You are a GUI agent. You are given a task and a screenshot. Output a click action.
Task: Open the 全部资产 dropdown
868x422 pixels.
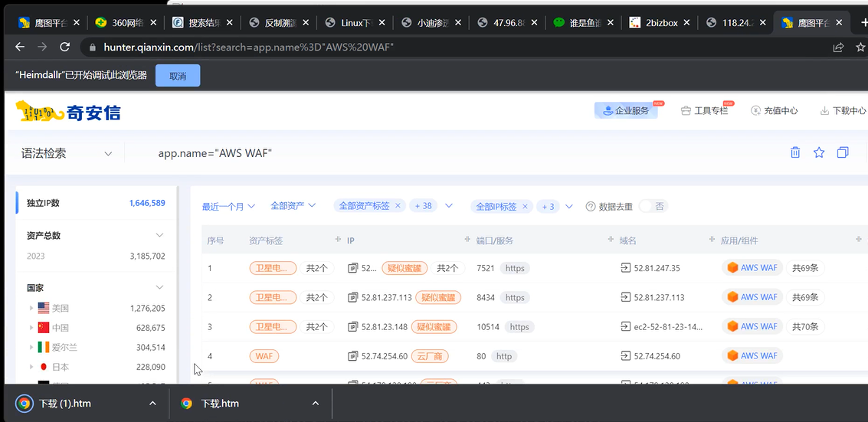pyautogui.click(x=293, y=206)
